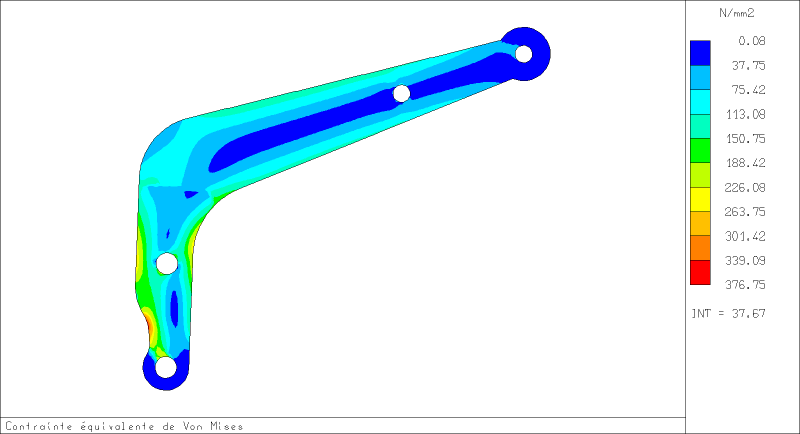This screenshot has width=800, height=434.
Task: Click the INT = 37.67 interval text
Action: coord(729,313)
